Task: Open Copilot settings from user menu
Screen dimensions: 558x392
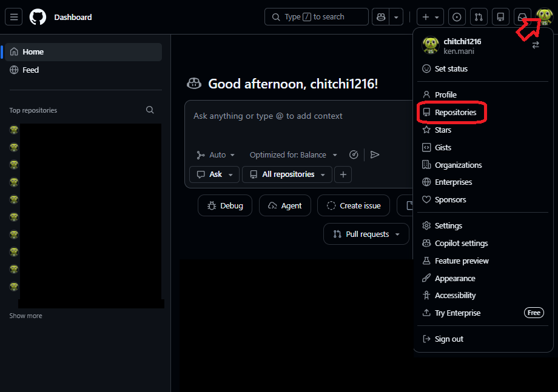Action: pos(483,244)
